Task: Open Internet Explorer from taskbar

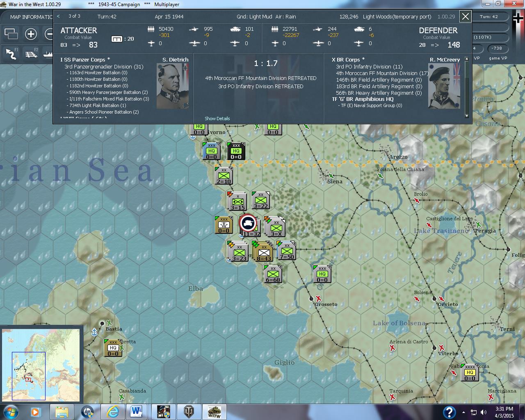Action: [112, 411]
